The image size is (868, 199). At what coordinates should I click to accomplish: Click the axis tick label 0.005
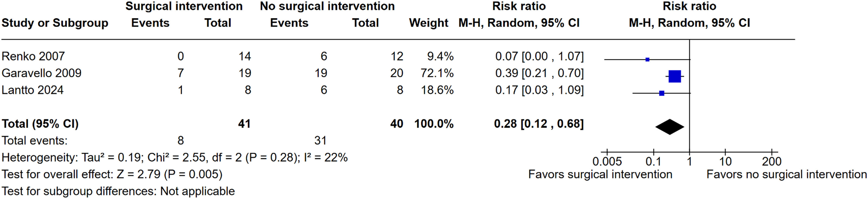[607, 162]
